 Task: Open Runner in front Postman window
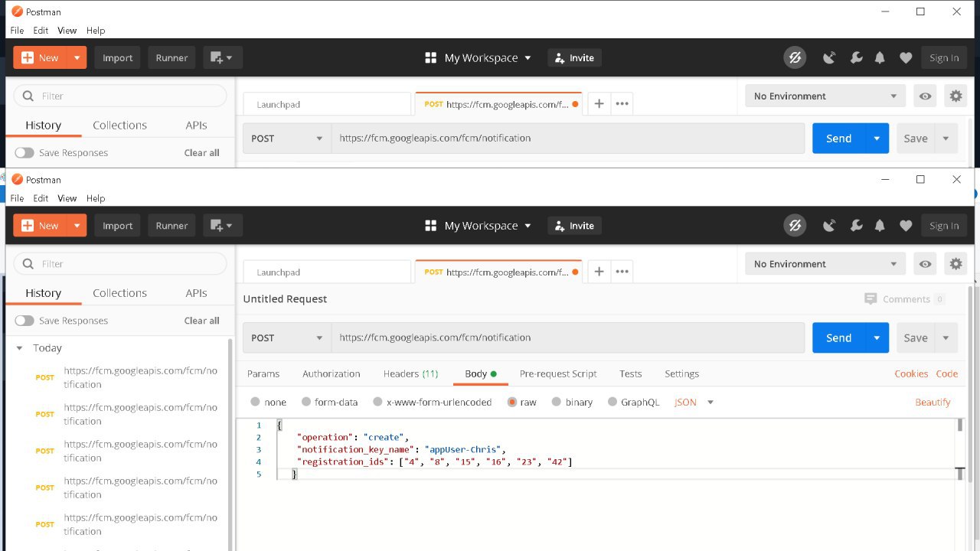[x=171, y=226]
